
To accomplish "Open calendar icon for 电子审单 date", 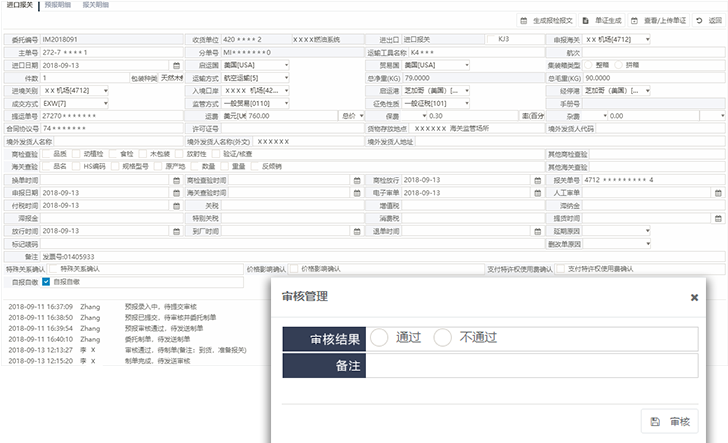I will (x=538, y=193).
